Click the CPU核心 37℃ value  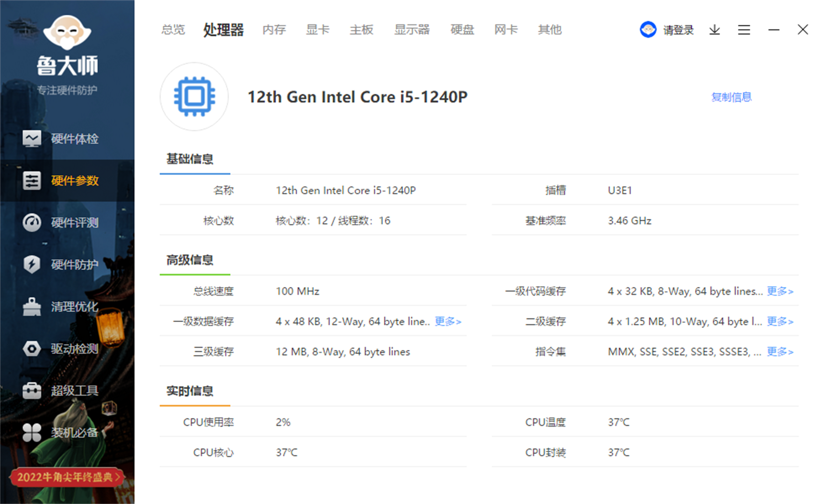tap(286, 453)
